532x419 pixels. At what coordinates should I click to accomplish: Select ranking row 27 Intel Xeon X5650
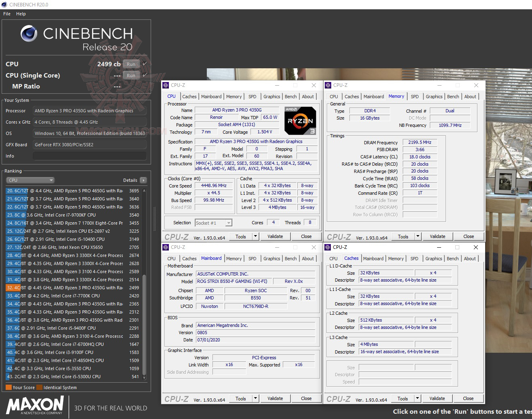pos(73,247)
